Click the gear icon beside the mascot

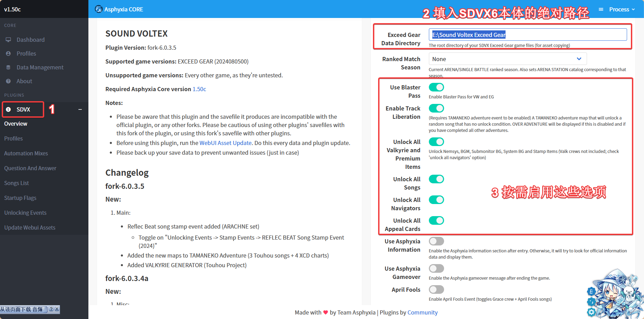592,312
